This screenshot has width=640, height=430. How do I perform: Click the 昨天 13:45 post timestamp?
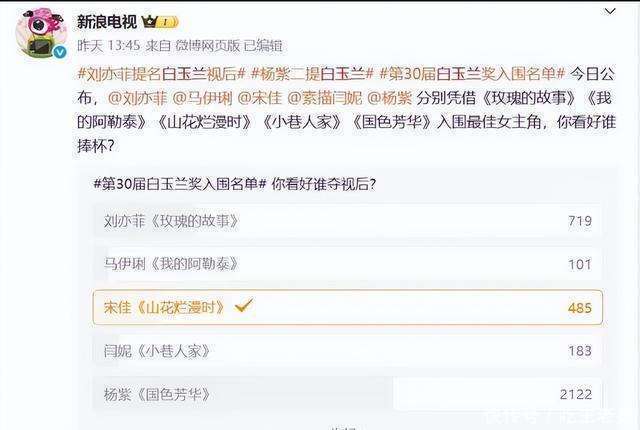click(x=109, y=45)
